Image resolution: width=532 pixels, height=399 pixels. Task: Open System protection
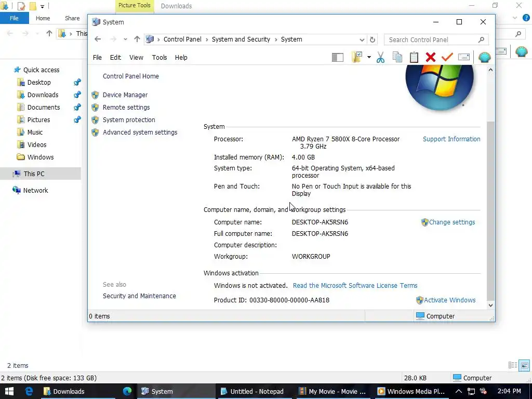[129, 120]
